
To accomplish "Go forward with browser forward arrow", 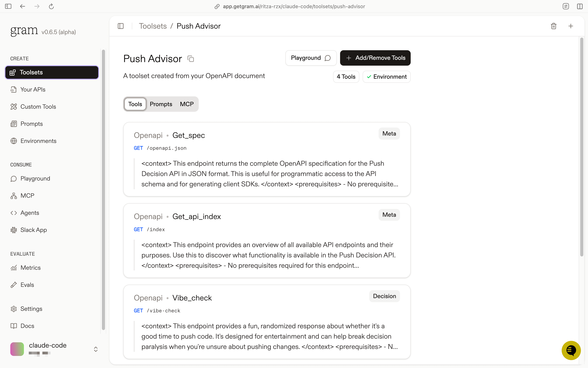I will pos(37,6).
